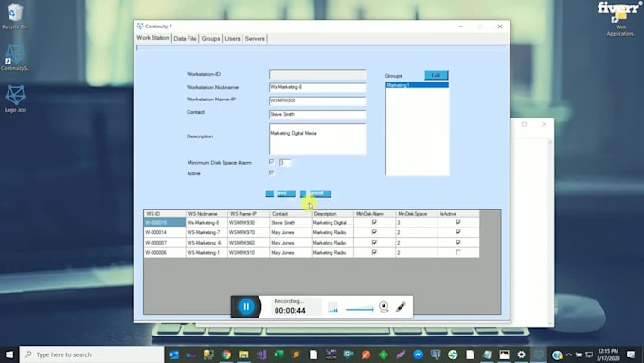
Task: Click the Windows taskbar search box
Action: (92, 354)
